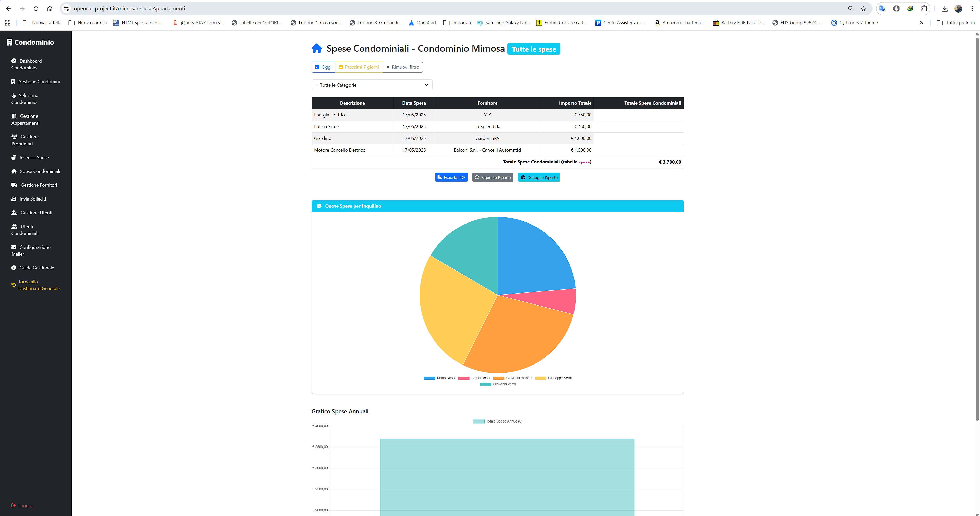Expand the hidden bookmarks overflow chevron
Screen dimensions: 980x516
pos(921,23)
